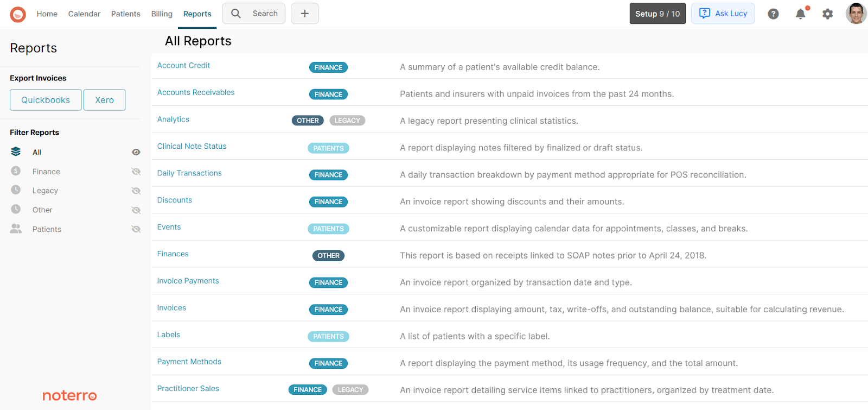The height and width of the screenshot is (410, 868).
Task: Open the Finances report
Action: [173, 254]
